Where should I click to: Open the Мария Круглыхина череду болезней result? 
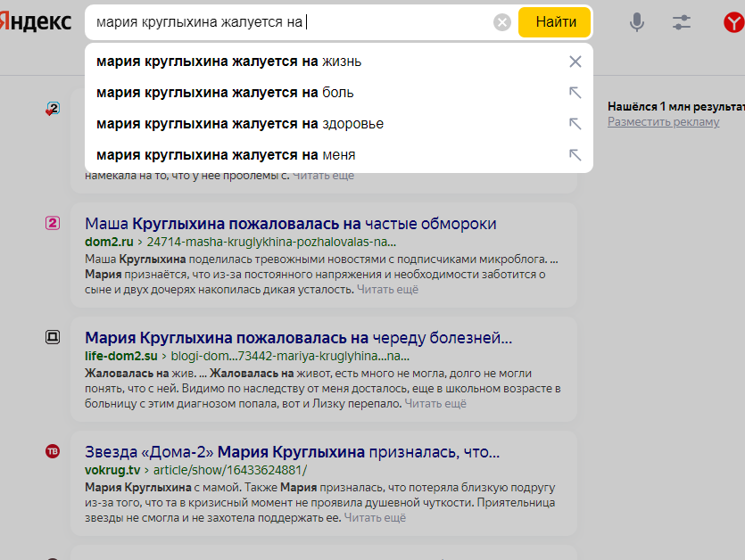point(298,338)
